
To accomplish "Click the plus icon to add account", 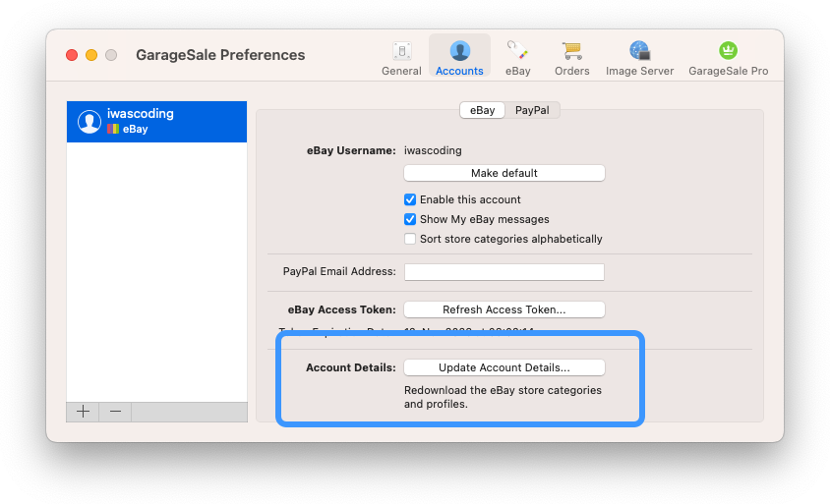I will 84,412.
